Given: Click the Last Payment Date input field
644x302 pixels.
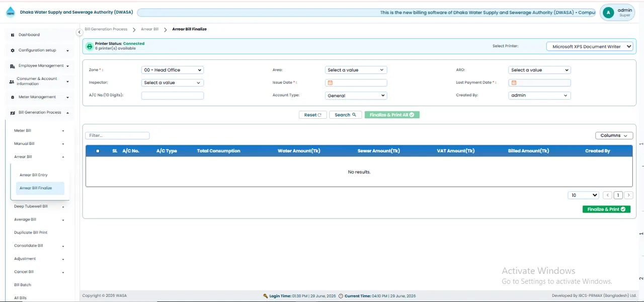Looking at the screenshot, I should click(x=539, y=83).
